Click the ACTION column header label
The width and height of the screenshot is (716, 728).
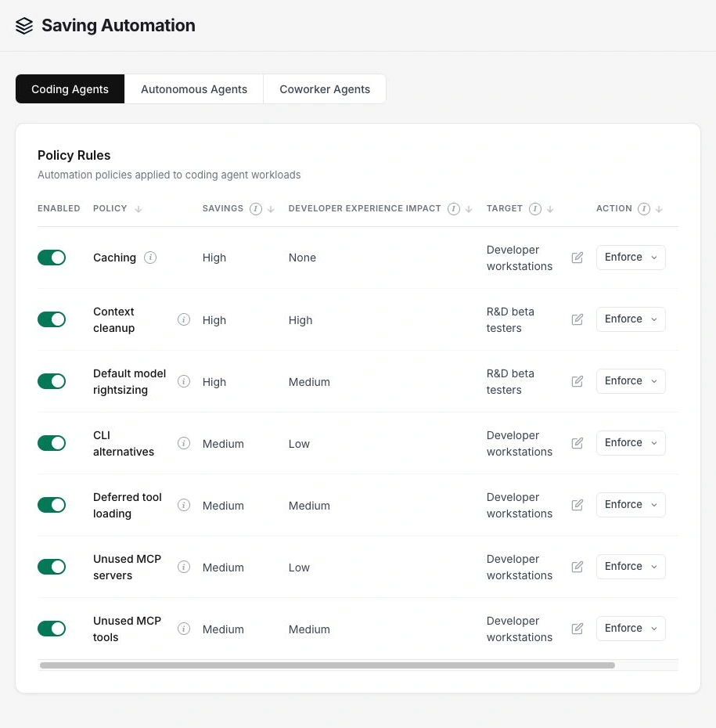click(x=614, y=208)
